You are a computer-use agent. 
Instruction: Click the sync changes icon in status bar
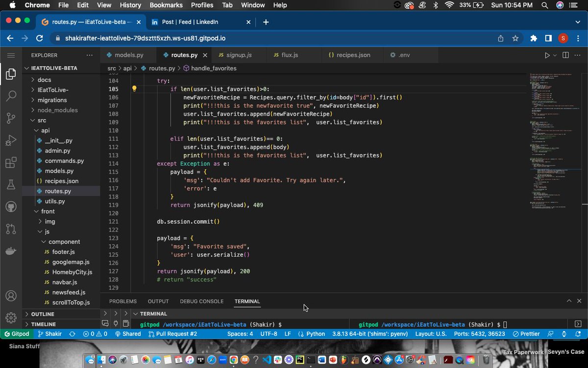click(x=73, y=334)
